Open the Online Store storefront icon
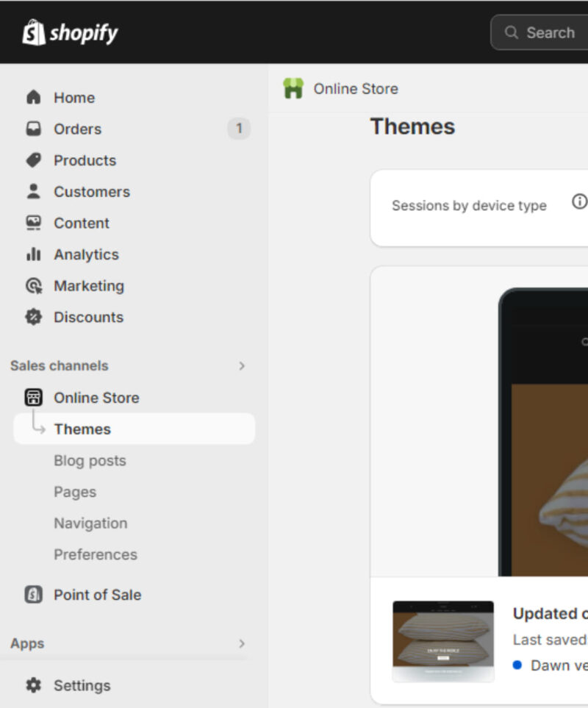 32,397
